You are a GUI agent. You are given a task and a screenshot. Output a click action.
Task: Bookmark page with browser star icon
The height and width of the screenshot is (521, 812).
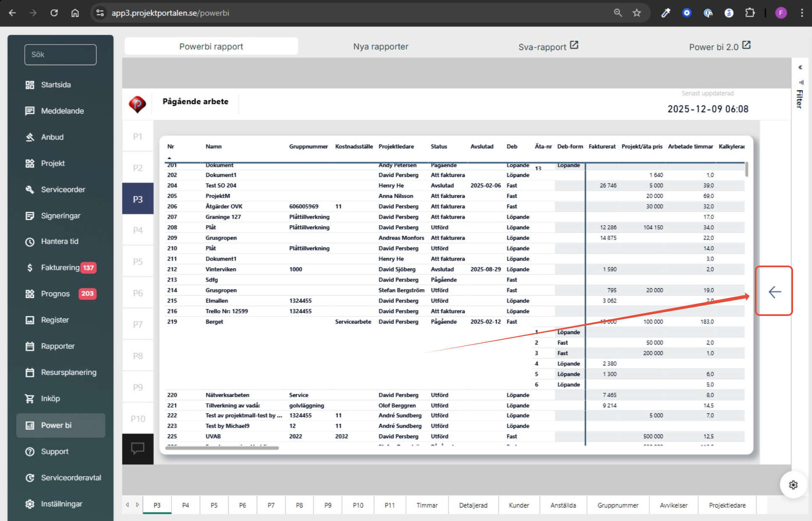tap(637, 13)
